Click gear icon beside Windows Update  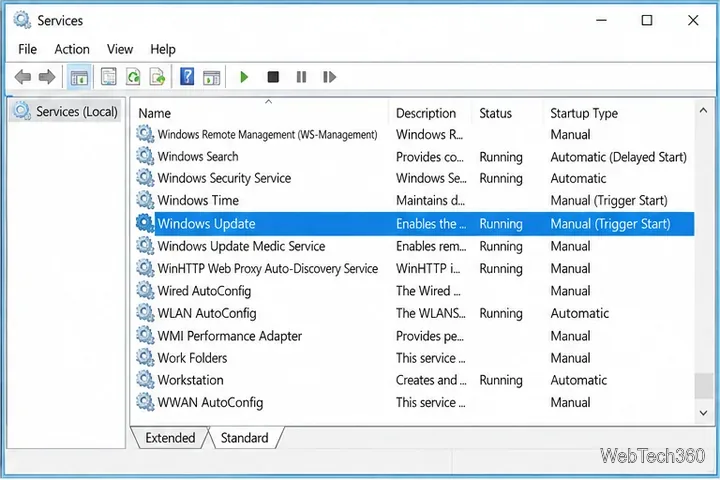click(145, 223)
